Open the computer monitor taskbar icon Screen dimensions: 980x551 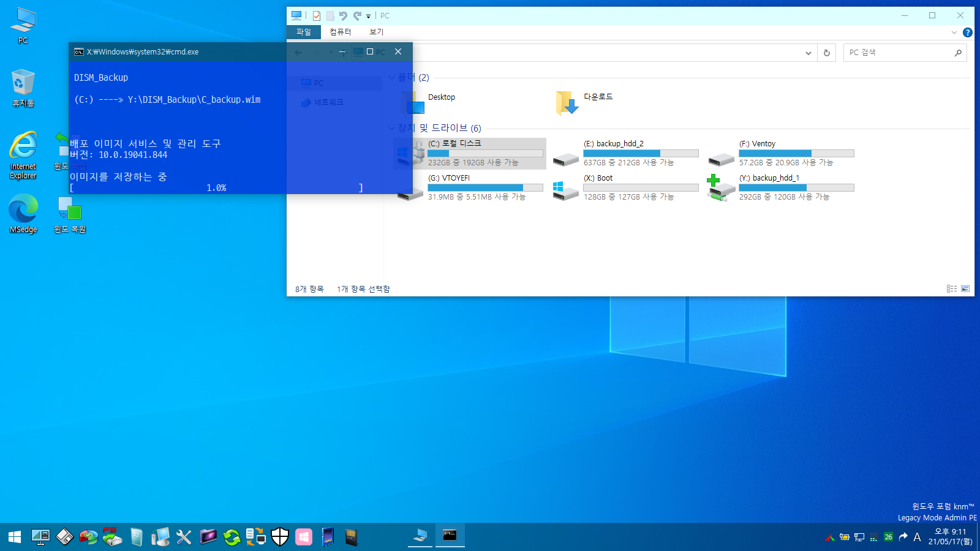tap(160, 537)
